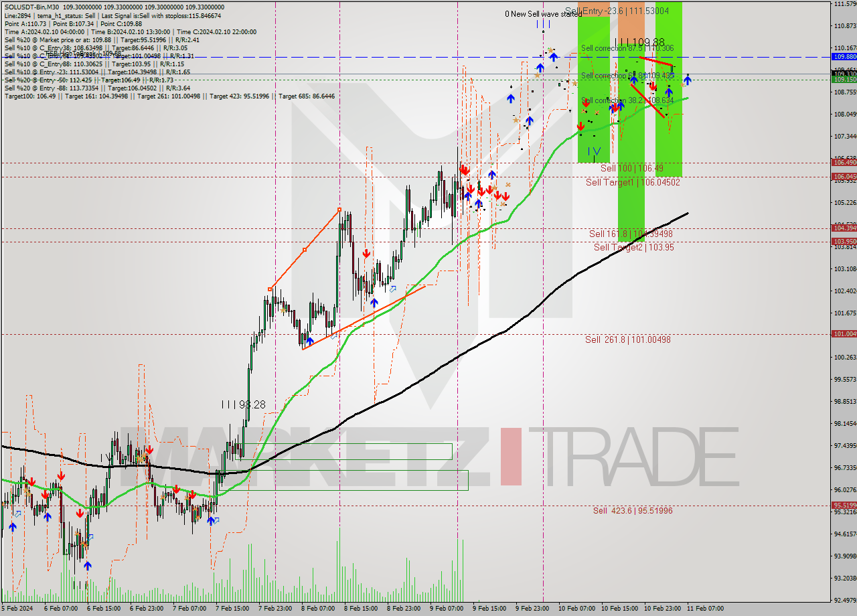Click the 'Sell correction 87.5 | 110.306' label
The width and height of the screenshot is (857, 616).
627,48
